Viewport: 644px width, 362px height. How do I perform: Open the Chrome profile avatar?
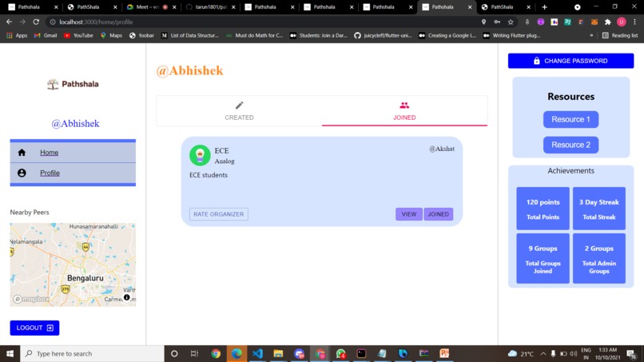click(x=622, y=22)
